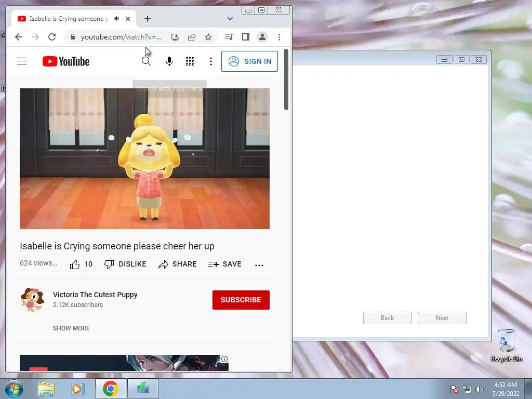Reload the YouTube page
This screenshot has width=532, height=399.
pos(52,37)
